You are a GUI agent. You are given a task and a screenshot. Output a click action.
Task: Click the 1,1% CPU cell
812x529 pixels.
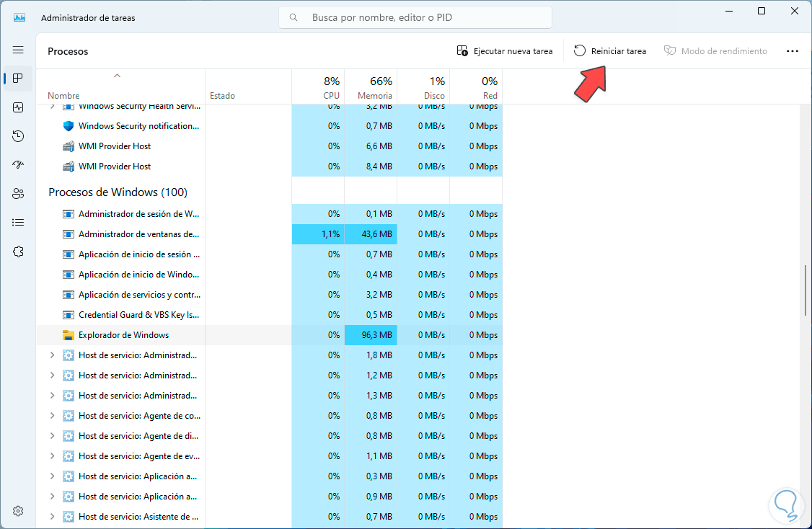318,234
